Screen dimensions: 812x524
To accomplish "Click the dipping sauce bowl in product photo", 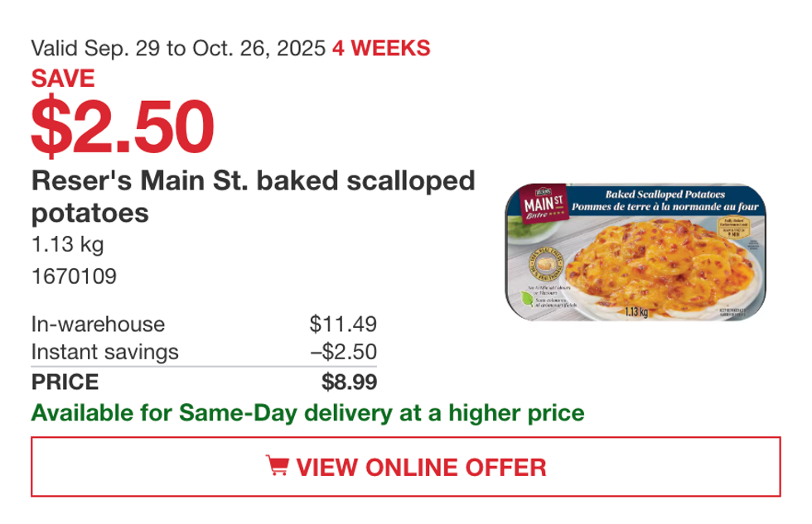I will click(525, 230).
